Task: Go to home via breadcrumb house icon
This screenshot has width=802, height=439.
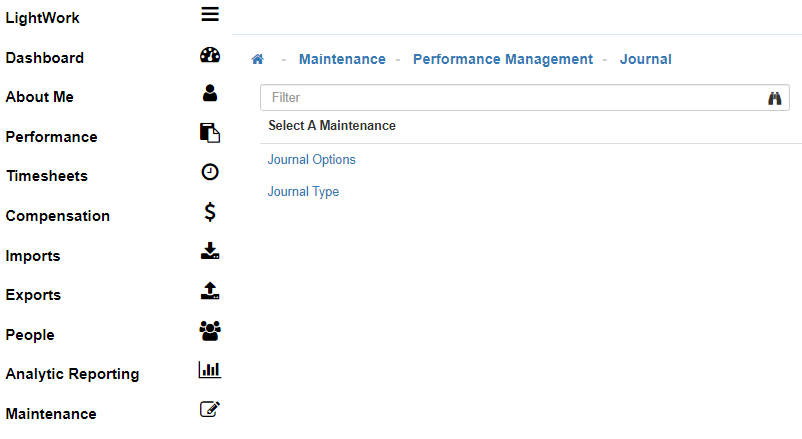Action: [257, 59]
